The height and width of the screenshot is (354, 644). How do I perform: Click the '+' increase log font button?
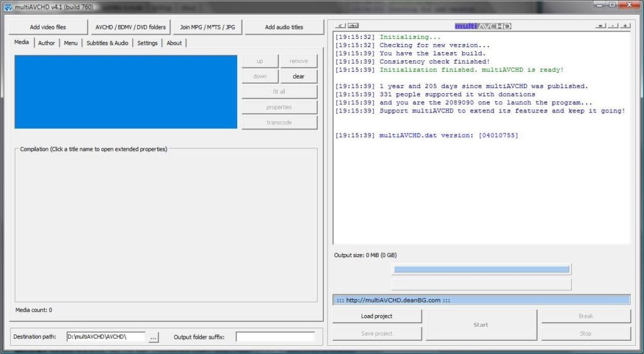pyautogui.click(x=625, y=26)
